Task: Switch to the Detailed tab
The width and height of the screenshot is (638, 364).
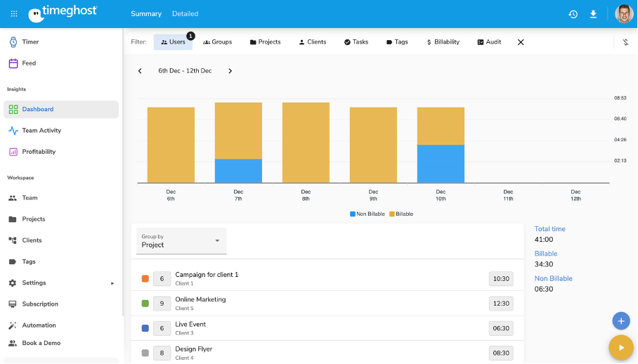Action: [185, 13]
